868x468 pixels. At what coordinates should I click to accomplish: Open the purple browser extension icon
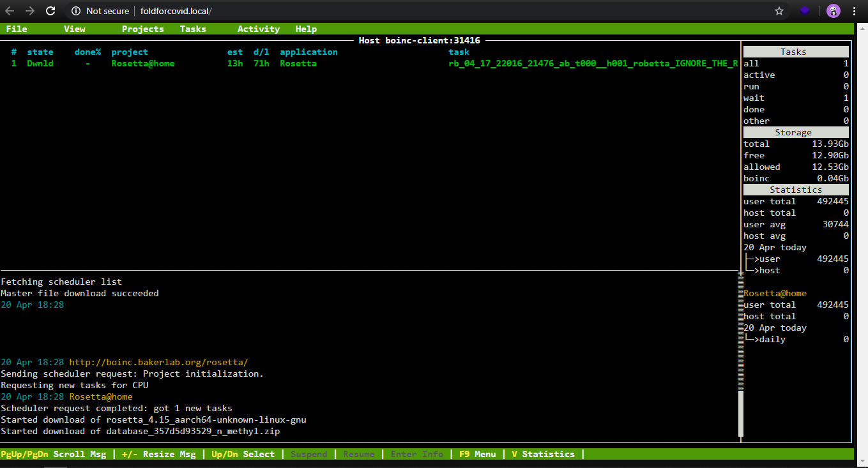[805, 11]
